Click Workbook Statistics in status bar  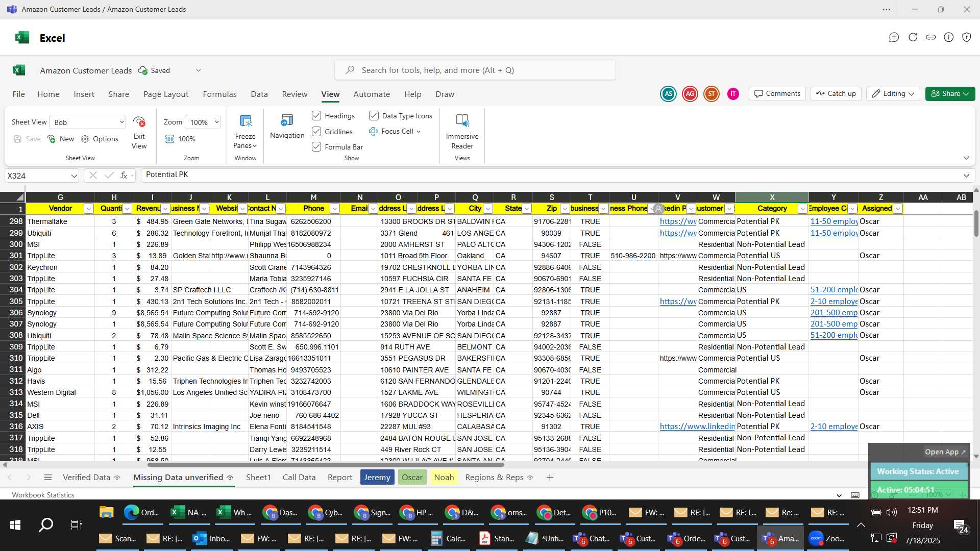tap(43, 495)
